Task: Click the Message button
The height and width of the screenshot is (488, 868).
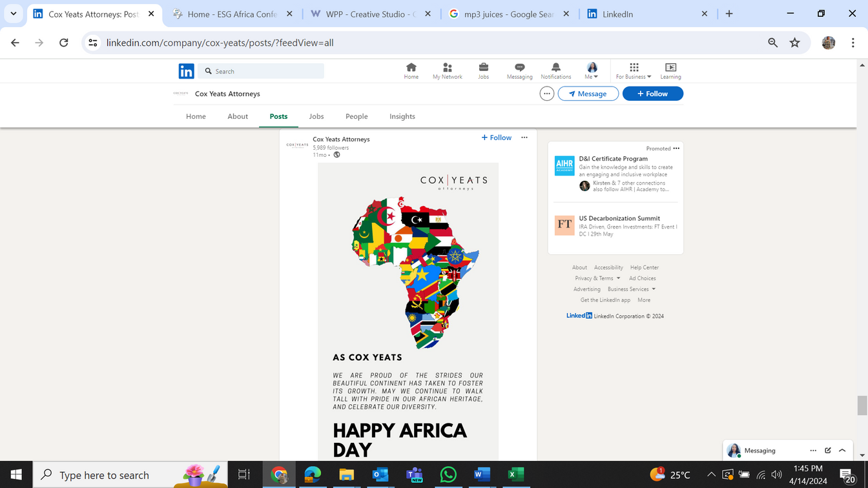Action: tap(588, 94)
